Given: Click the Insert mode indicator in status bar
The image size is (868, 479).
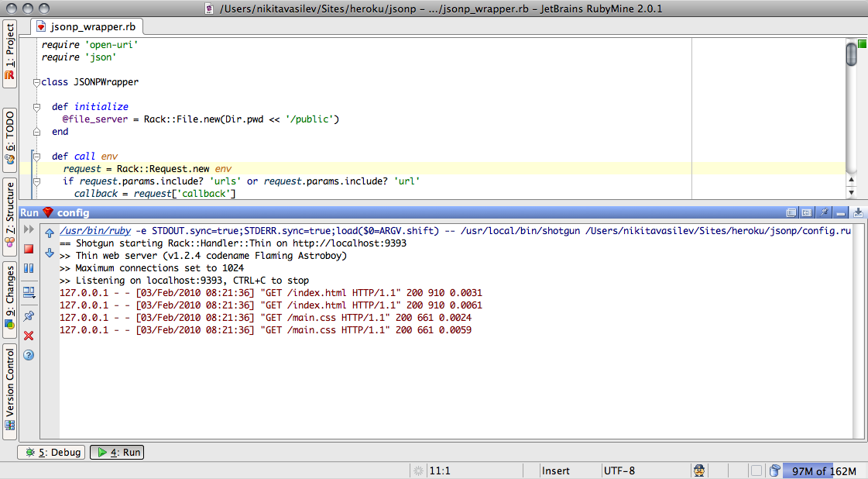Looking at the screenshot, I should click(x=555, y=470).
